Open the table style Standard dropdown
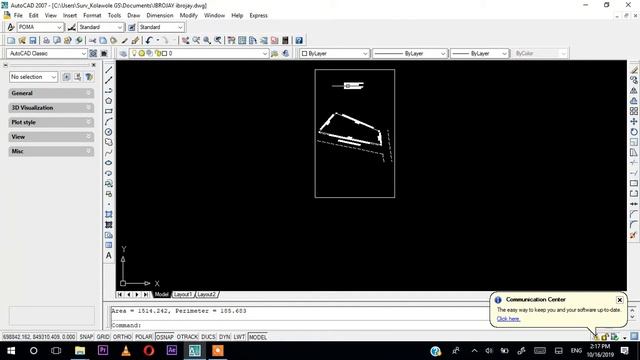The height and width of the screenshot is (360, 640). click(161, 27)
